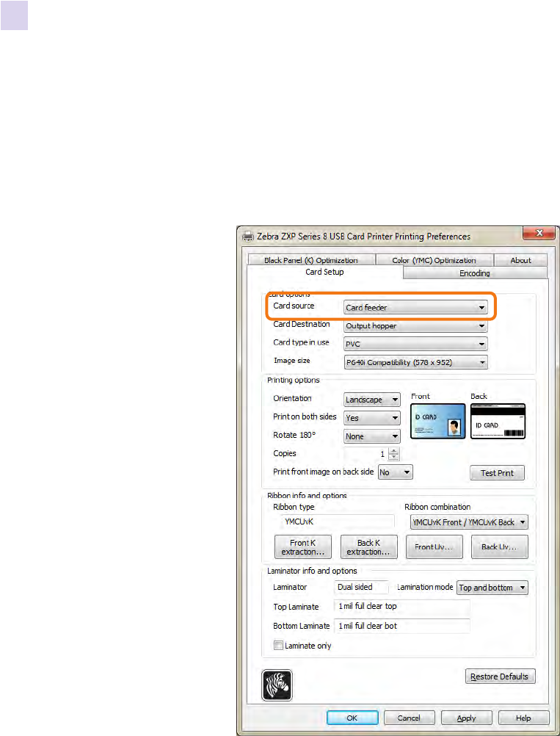The width and height of the screenshot is (560, 736).
Task: Open the Card Destination dropdown
Action: click(x=415, y=325)
